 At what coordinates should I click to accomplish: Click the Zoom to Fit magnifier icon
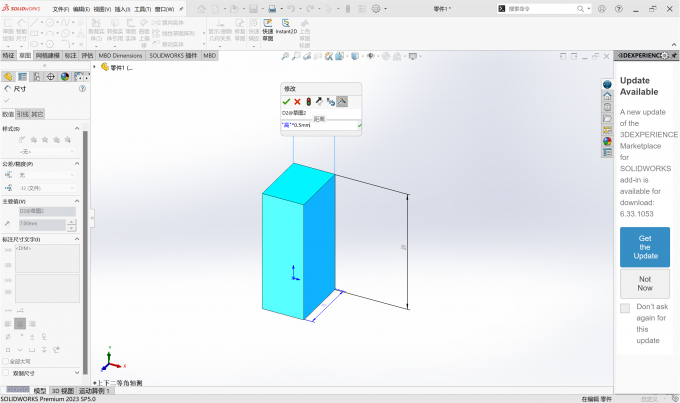[x=285, y=56]
